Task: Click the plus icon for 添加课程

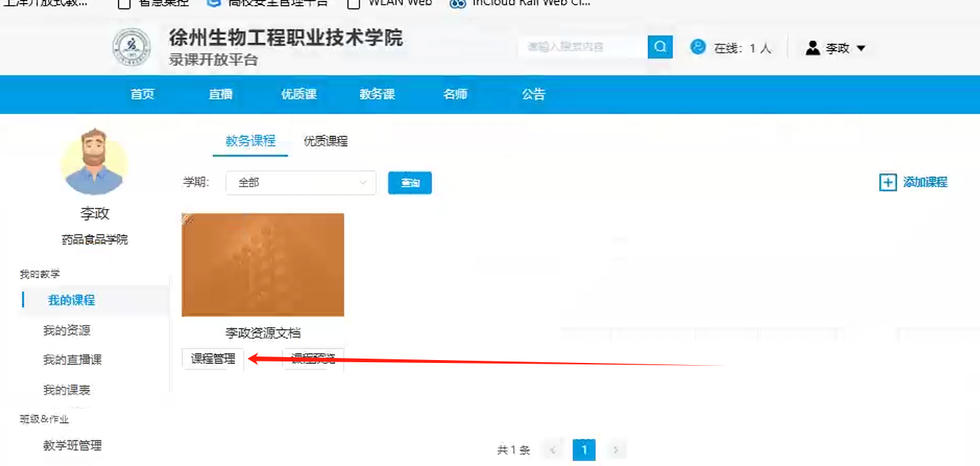Action: (x=887, y=183)
